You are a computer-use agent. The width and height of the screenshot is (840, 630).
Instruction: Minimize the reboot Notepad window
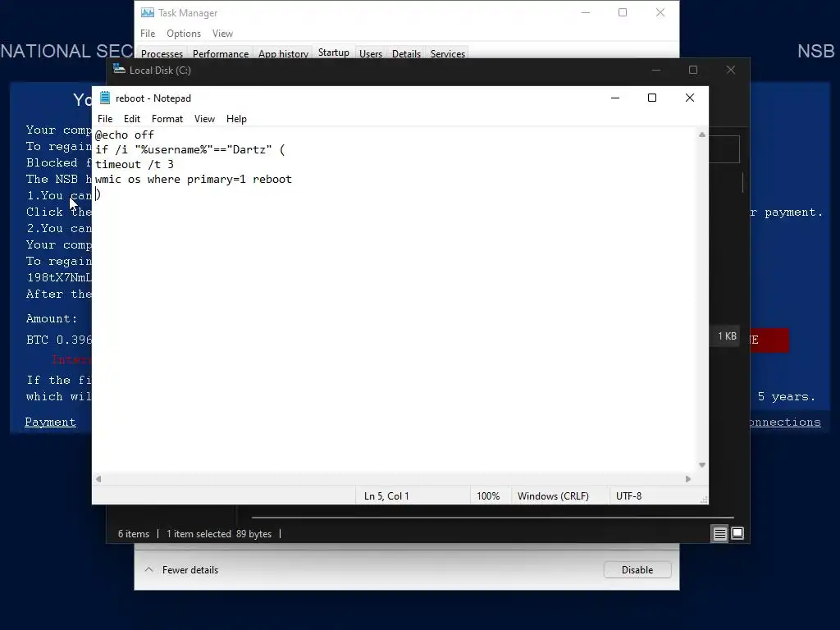click(615, 98)
